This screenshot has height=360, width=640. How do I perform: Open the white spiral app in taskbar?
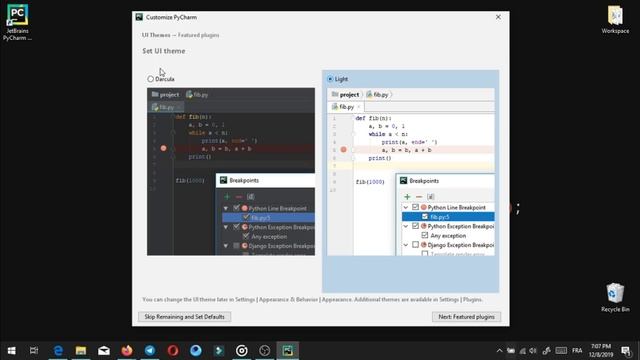tap(242, 351)
